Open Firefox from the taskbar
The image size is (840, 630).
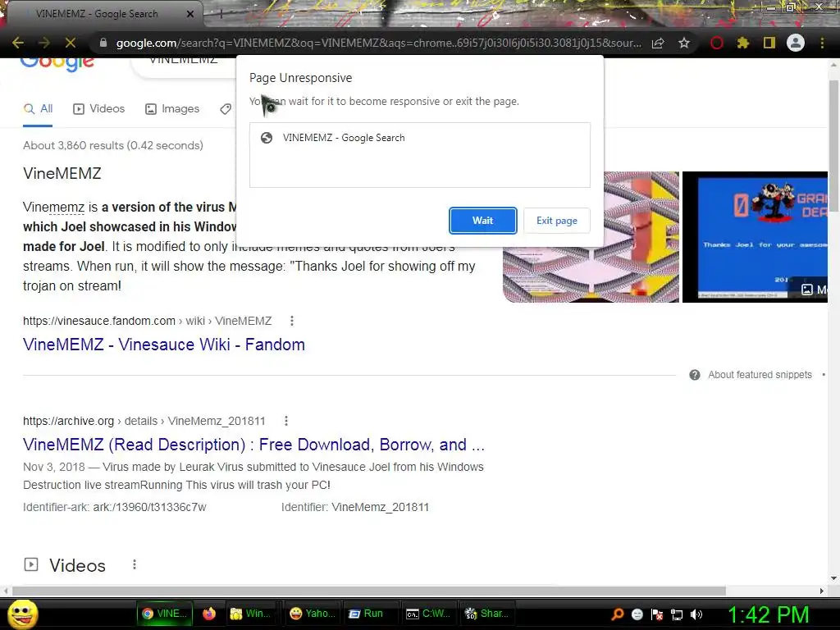coord(209,614)
